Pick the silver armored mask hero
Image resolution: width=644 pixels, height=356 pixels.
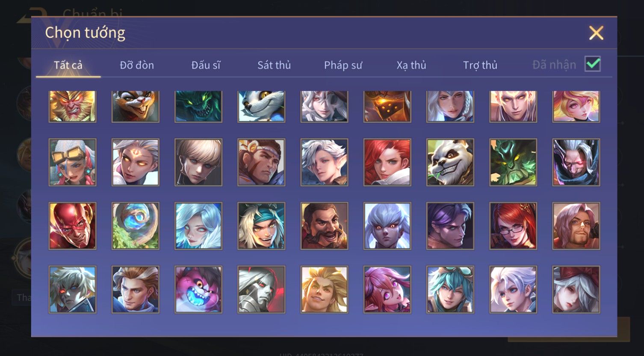[x=261, y=290]
